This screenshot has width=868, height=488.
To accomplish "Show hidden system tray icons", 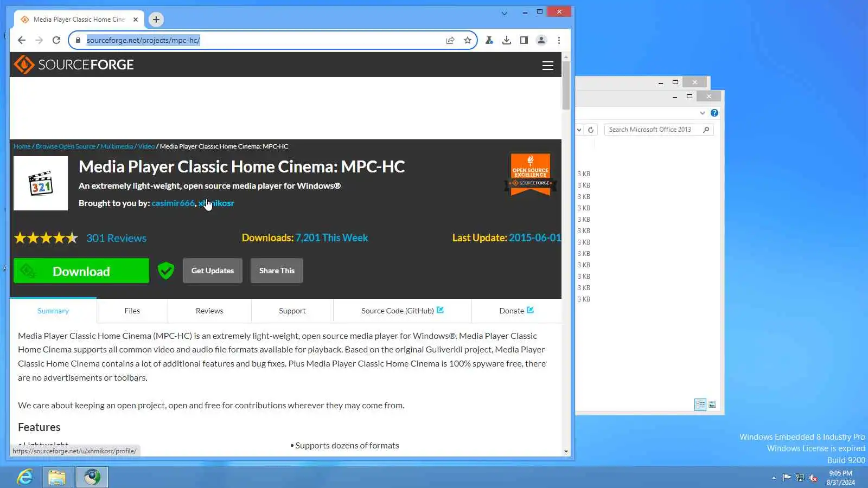I will coord(774,478).
